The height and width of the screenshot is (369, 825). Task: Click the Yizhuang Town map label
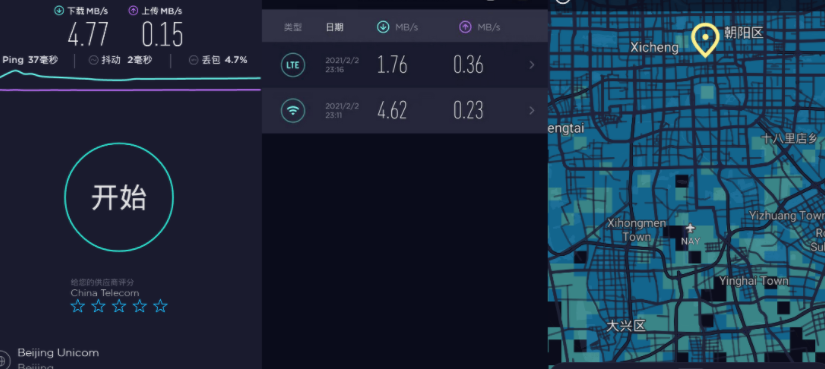coord(787,215)
